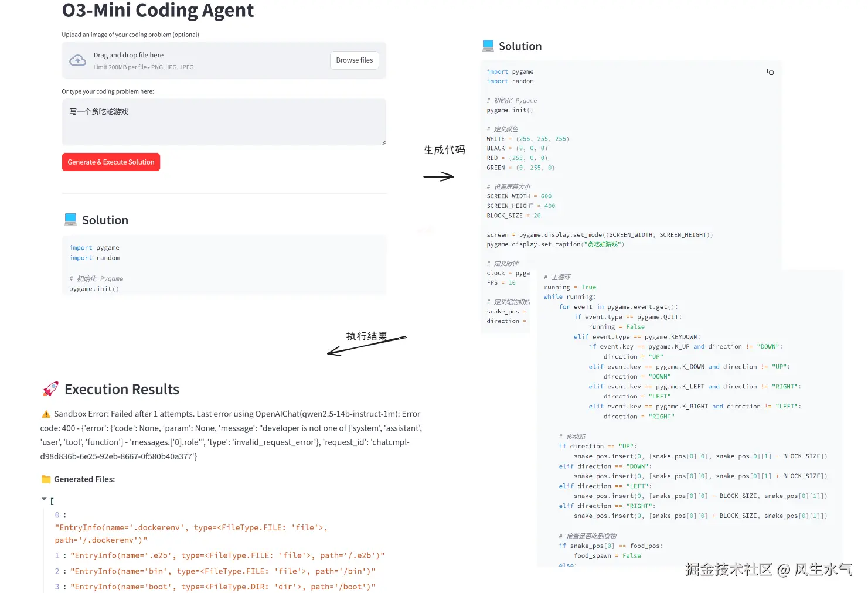Select the 'bin' file entry at index 2
The height and width of the screenshot is (593, 868).
tap(223, 571)
